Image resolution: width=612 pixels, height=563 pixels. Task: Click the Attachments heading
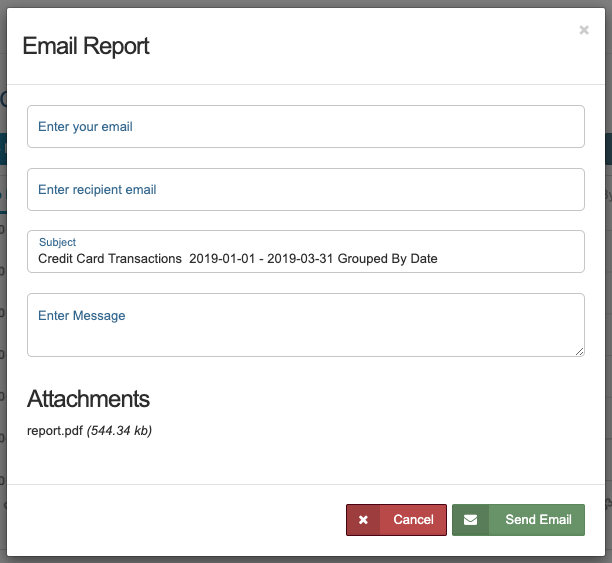click(88, 399)
